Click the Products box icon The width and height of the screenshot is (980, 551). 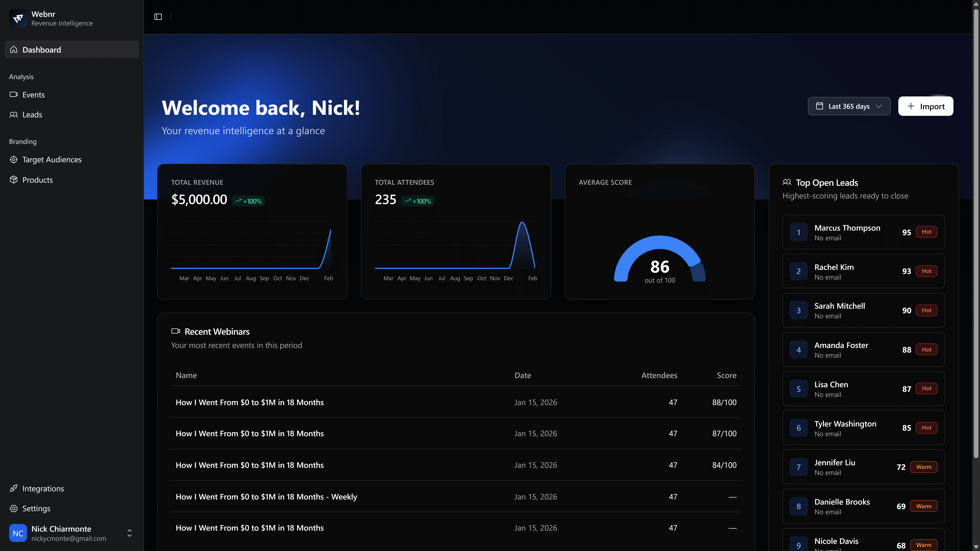(x=14, y=179)
